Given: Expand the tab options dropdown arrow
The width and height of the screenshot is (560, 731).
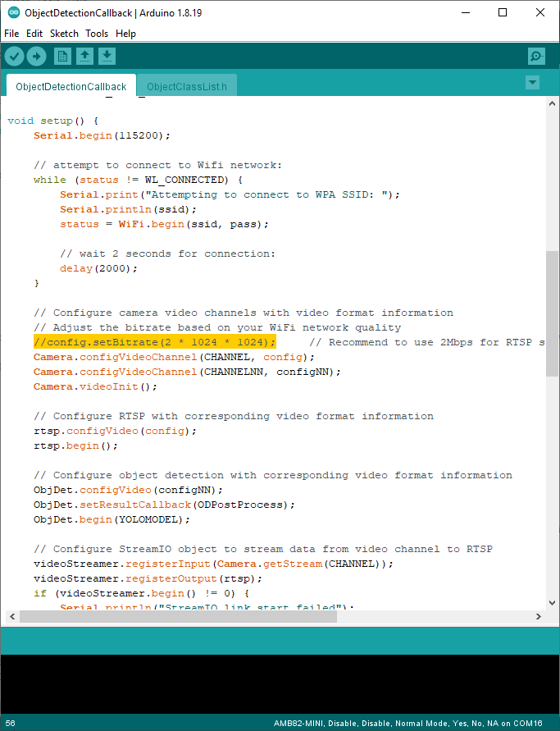Looking at the screenshot, I should point(532,82).
